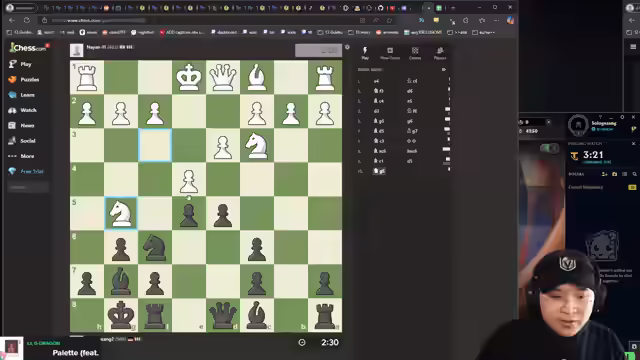The width and height of the screenshot is (640, 360).
Task: Click the Free Trial diamond link
Action: tap(26, 171)
